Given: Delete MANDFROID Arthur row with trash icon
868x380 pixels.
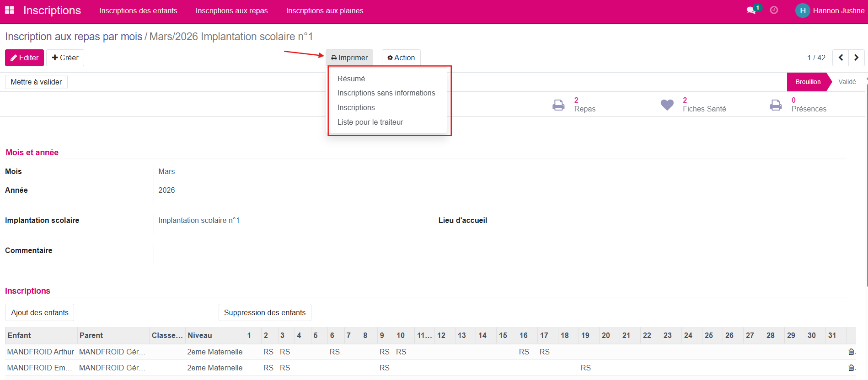Looking at the screenshot, I should pyautogui.click(x=851, y=352).
